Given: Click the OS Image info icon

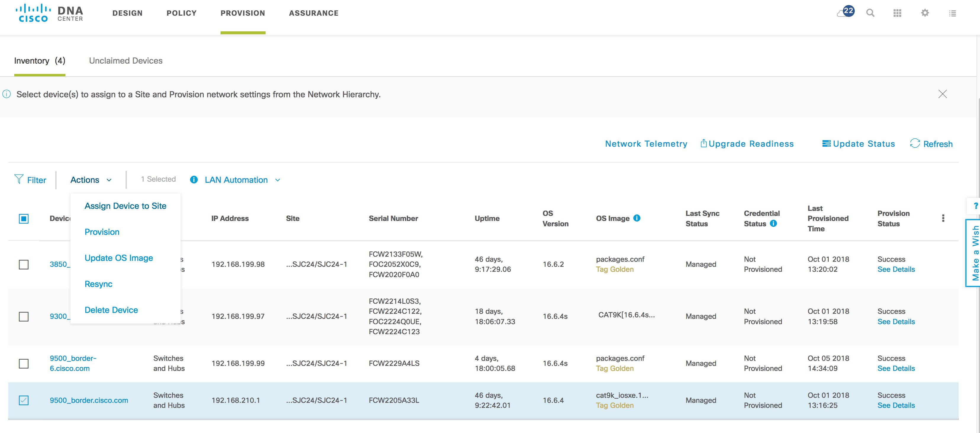Looking at the screenshot, I should pos(637,218).
